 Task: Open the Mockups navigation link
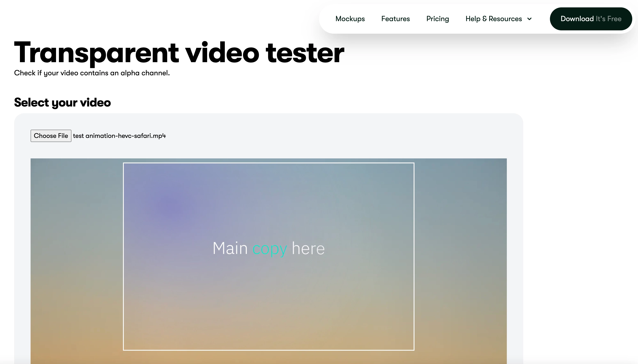[x=350, y=19]
